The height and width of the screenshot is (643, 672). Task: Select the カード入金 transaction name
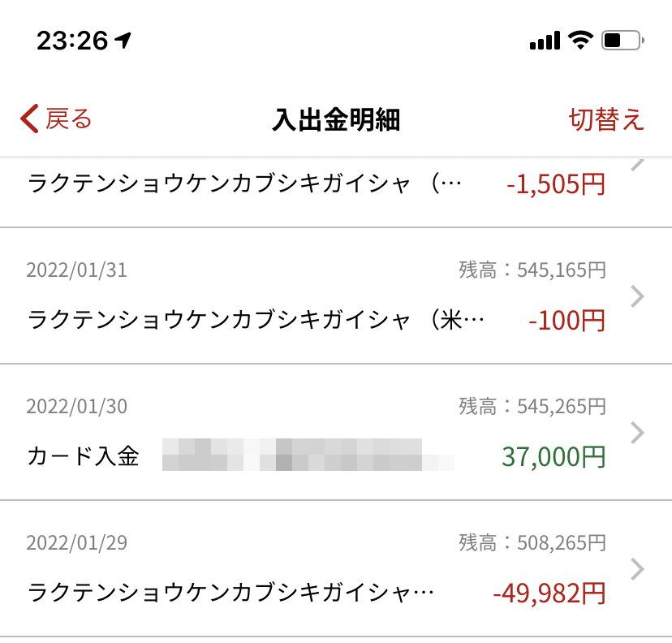(83, 456)
